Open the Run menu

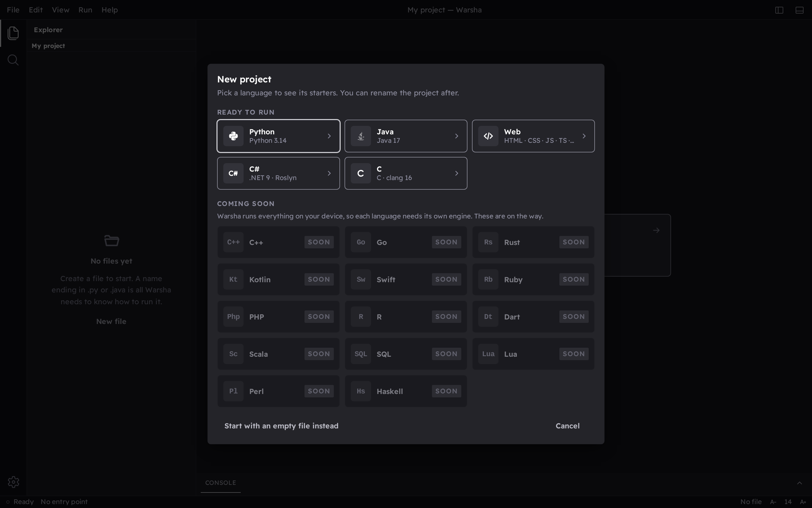pyautogui.click(x=85, y=10)
